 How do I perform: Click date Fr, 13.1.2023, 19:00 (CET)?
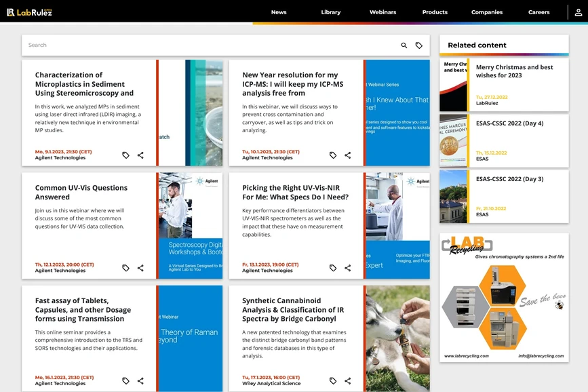tap(271, 264)
